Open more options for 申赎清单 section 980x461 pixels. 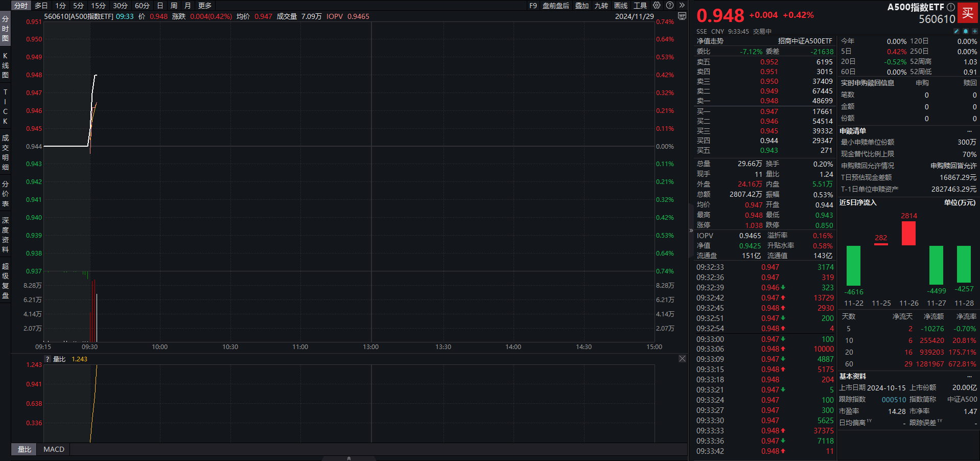pyautogui.click(x=969, y=131)
